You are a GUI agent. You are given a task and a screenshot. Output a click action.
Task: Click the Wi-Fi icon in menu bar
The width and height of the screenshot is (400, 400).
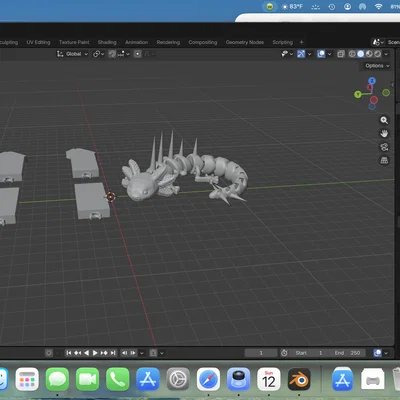coord(378,7)
